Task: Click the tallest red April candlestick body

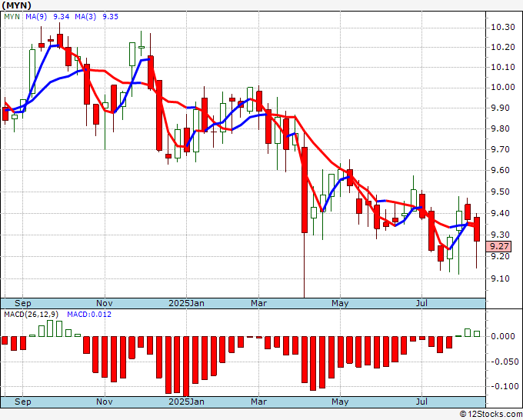Action: coord(305,190)
